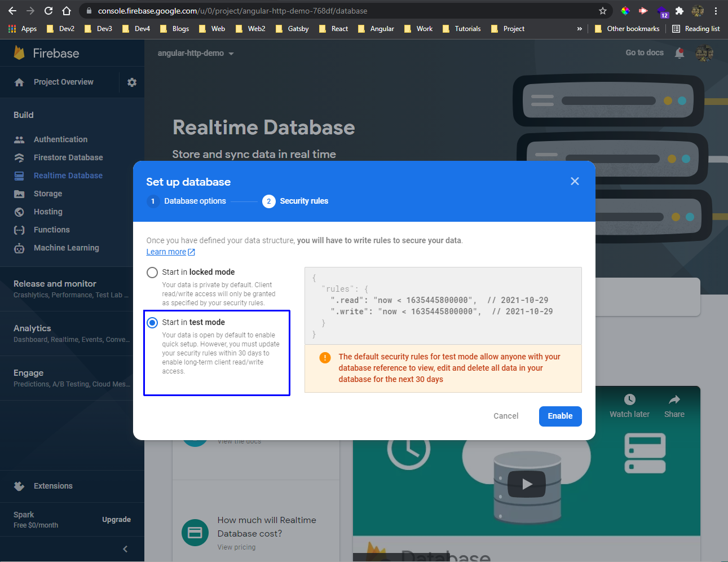
Task: Click the pricing card icon beside cost question
Action: 195,533
